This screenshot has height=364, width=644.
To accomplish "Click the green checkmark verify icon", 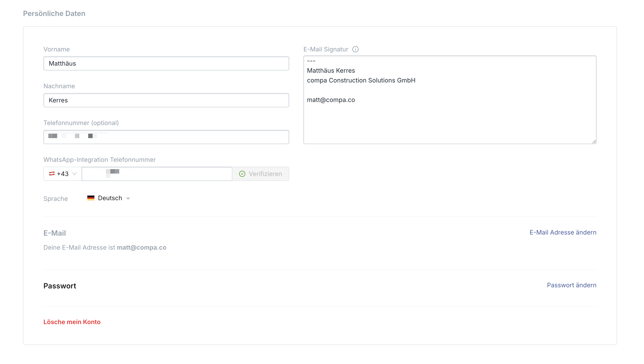I will [242, 174].
